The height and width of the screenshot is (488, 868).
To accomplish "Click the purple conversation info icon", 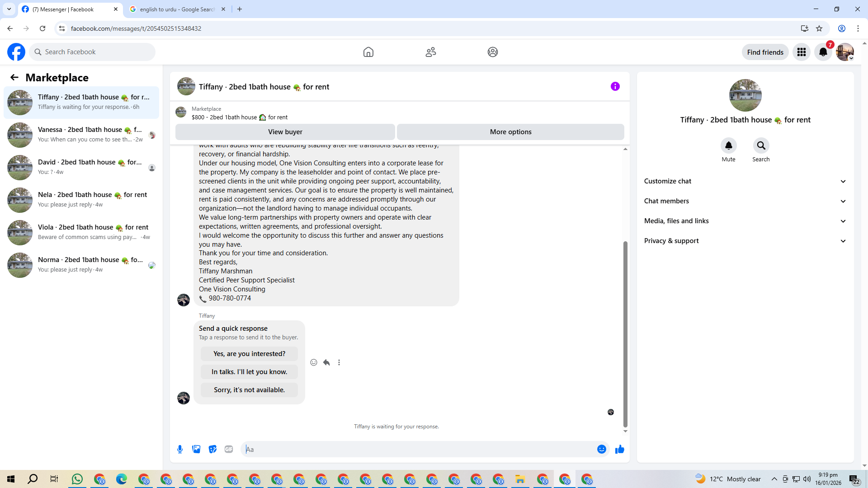I will point(615,86).
